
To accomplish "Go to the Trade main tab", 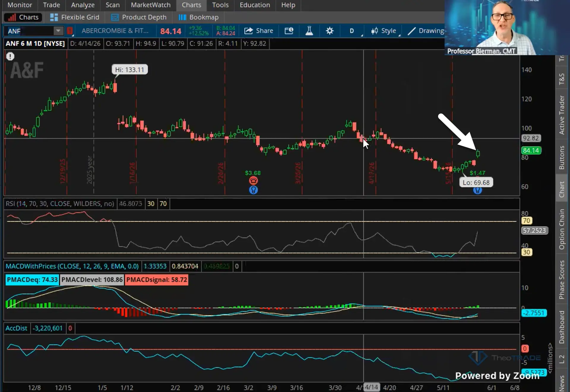I will click(x=51, y=5).
